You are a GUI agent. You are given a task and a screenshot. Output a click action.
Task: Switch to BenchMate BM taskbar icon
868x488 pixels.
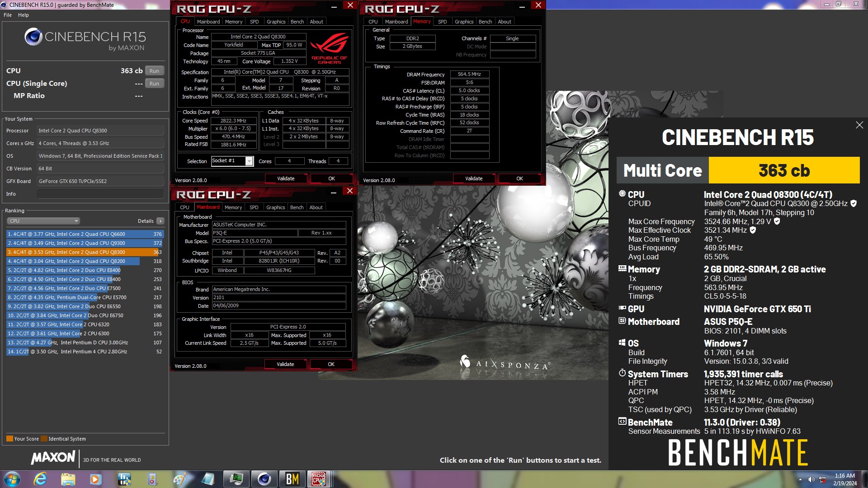(292, 479)
